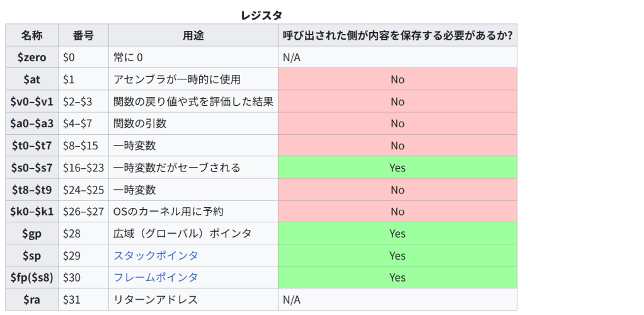Click the green Yes cell for $s0–$s7
The width and height of the screenshot is (644, 315).
(x=397, y=168)
